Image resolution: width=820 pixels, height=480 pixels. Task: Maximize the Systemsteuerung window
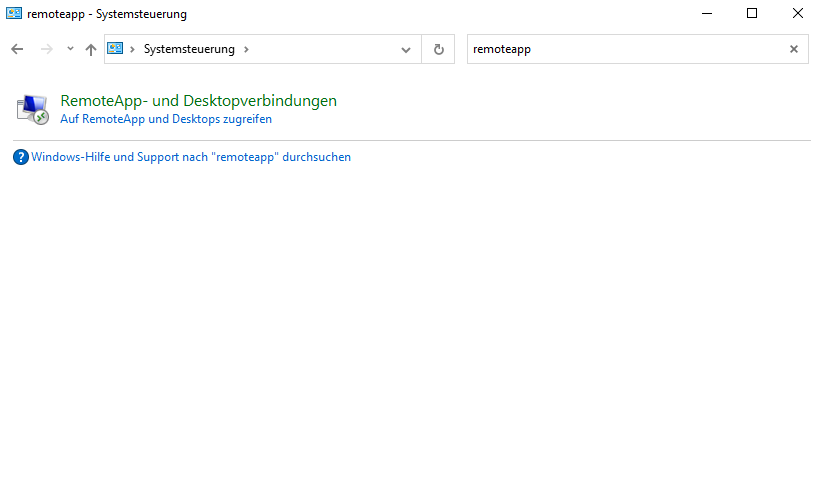pyautogui.click(x=752, y=14)
